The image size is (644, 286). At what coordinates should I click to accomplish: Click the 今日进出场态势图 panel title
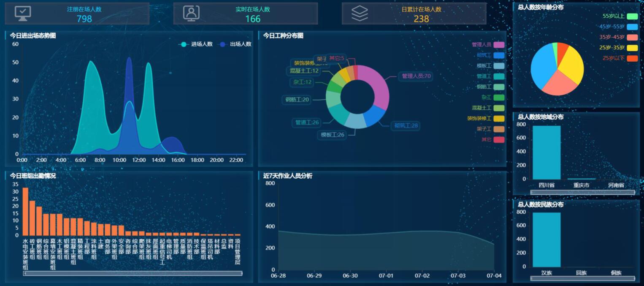(33, 35)
